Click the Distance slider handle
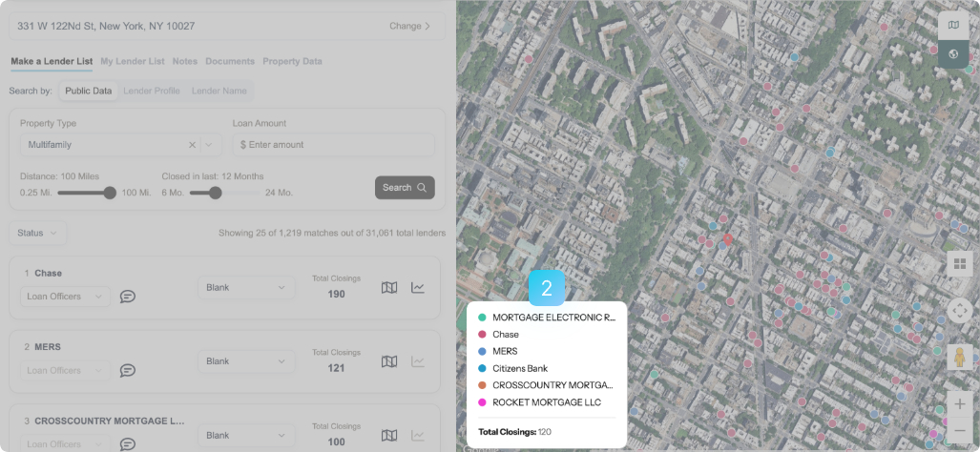Image resolution: width=980 pixels, height=452 pixels. 110,193
